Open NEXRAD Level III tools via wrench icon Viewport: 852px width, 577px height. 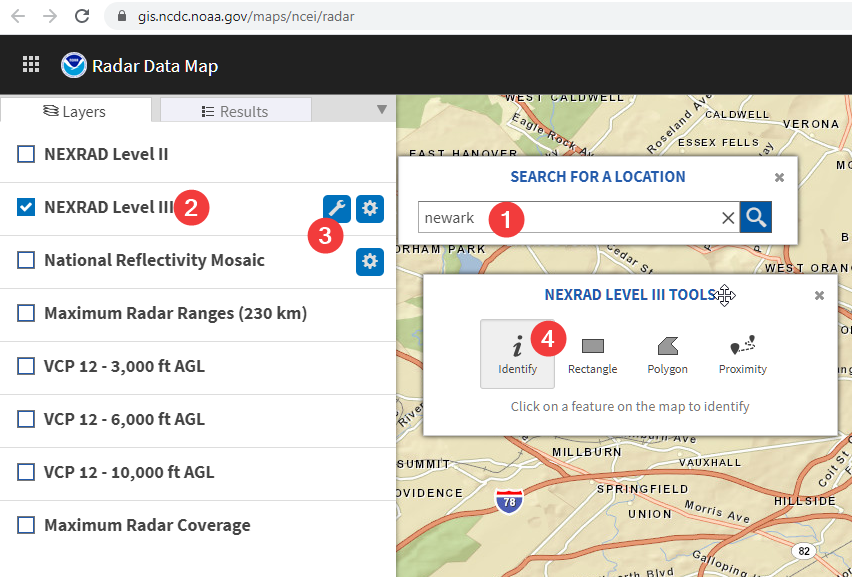pyautogui.click(x=337, y=208)
